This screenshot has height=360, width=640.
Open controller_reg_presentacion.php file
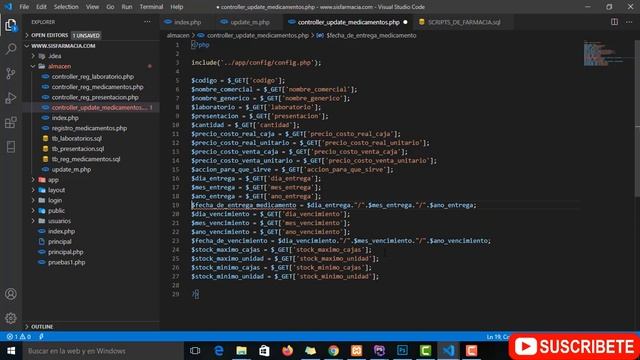[95, 97]
